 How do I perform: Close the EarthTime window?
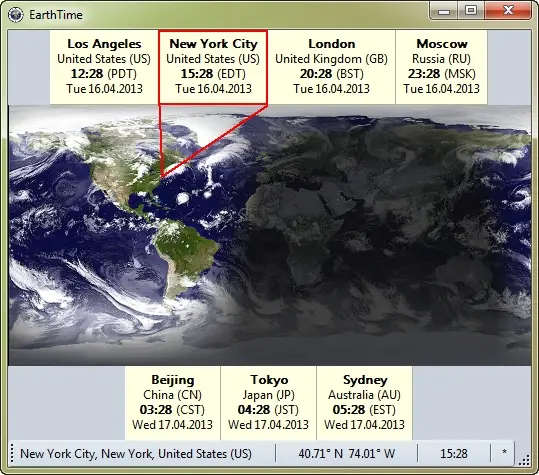[x=508, y=11]
